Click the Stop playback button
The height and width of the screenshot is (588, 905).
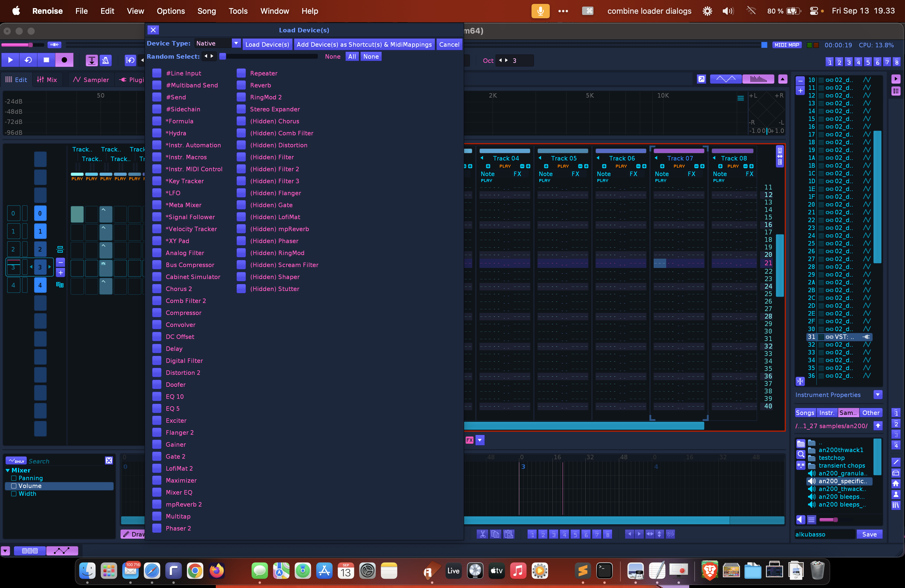pos(46,60)
